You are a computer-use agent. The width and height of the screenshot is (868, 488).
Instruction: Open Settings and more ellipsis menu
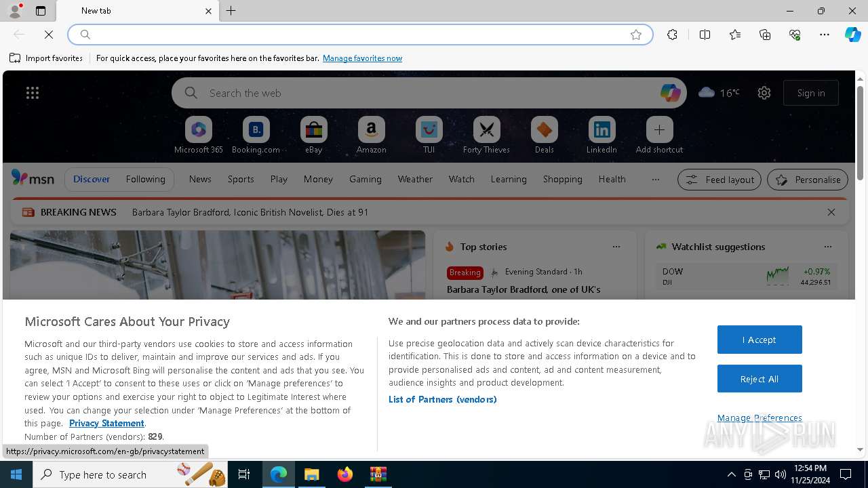tap(825, 35)
